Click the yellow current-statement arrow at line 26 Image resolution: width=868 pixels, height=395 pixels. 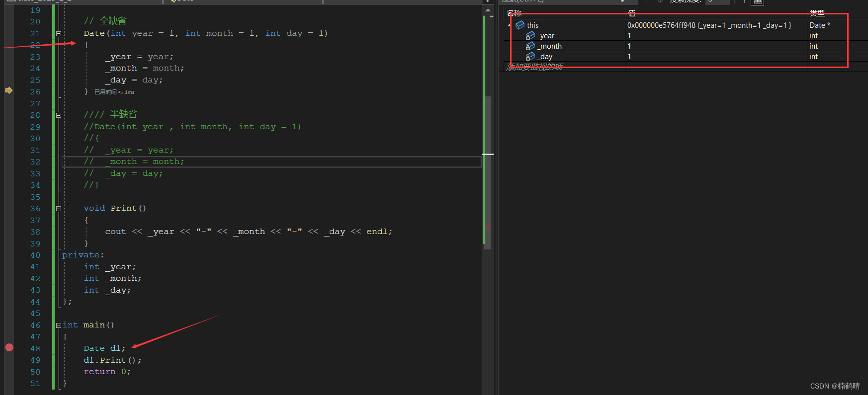point(8,90)
